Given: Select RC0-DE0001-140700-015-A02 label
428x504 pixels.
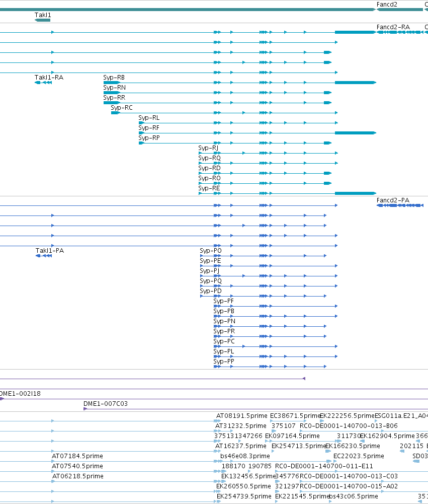Looking at the screenshot, I should click(x=349, y=486).
